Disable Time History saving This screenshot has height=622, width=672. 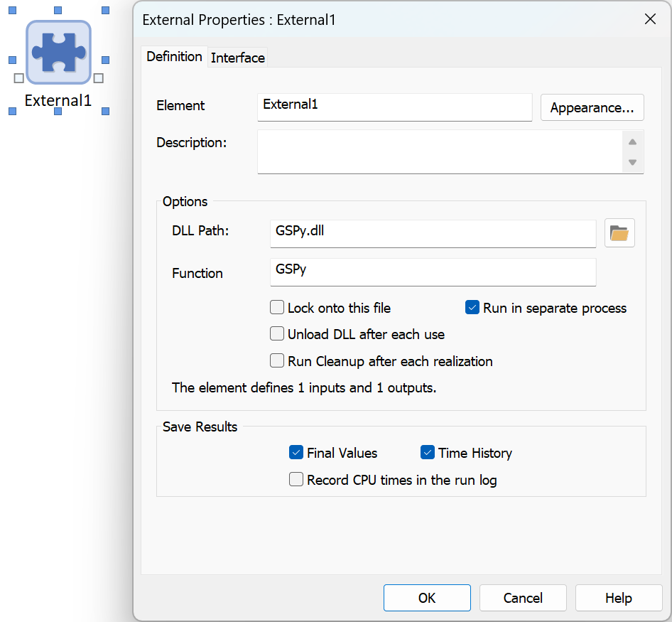[428, 452]
